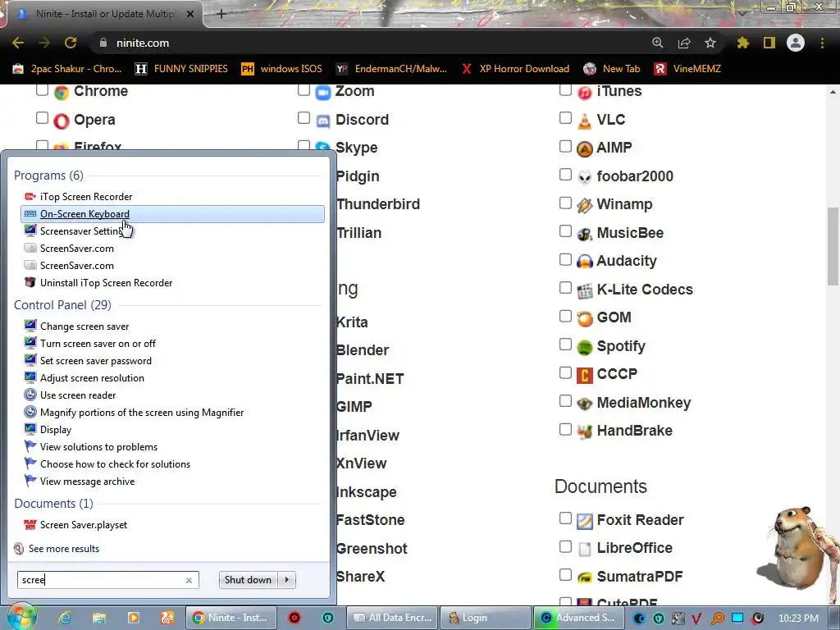Expand the Programs (6) results header
The width and height of the screenshot is (840, 630).
pyautogui.click(x=48, y=176)
